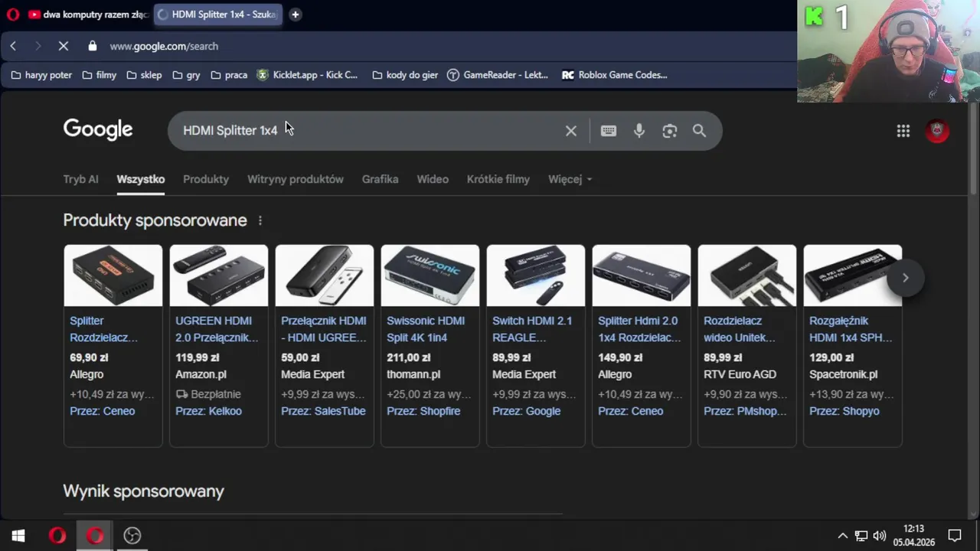This screenshot has width=980, height=551.
Task: Stop loading the page
Action: pos(64,46)
